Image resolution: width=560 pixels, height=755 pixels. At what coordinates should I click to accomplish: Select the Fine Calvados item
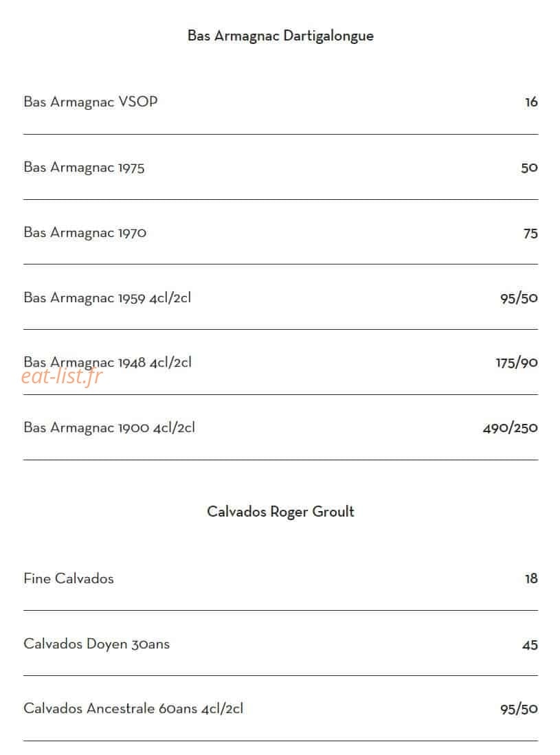69,578
